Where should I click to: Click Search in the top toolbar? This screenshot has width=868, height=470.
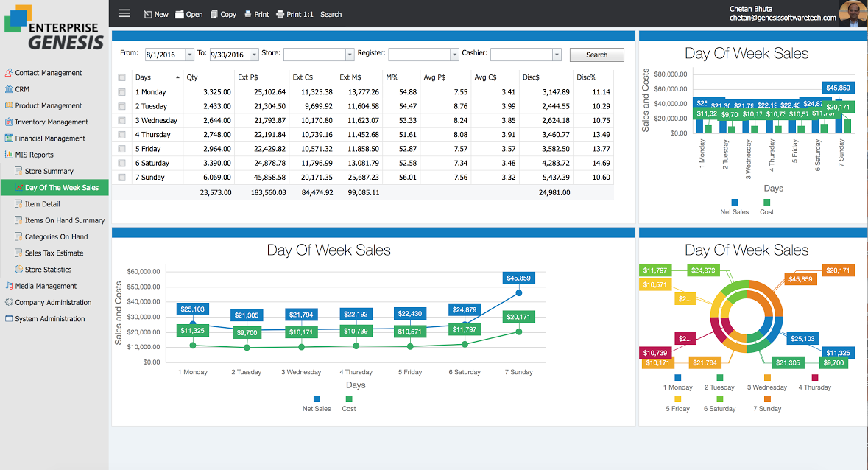pyautogui.click(x=331, y=14)
